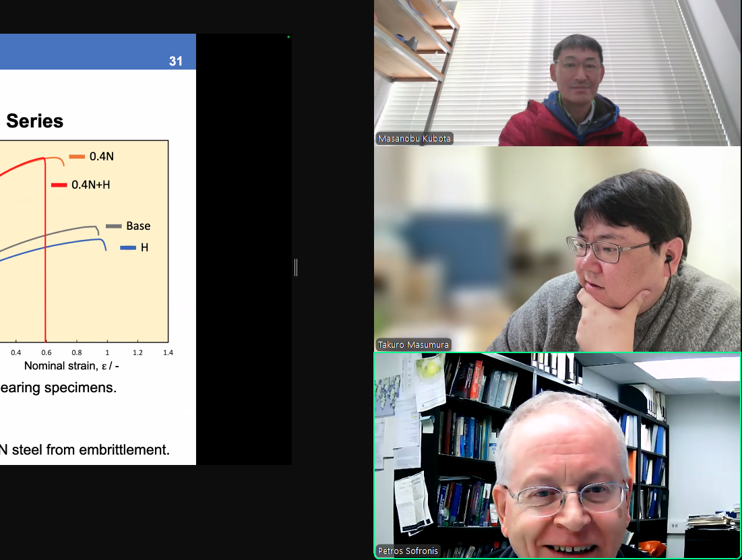Click the Masanobu Kubota name label
This screenshot has width=742, height=560.
coord(414,139)
